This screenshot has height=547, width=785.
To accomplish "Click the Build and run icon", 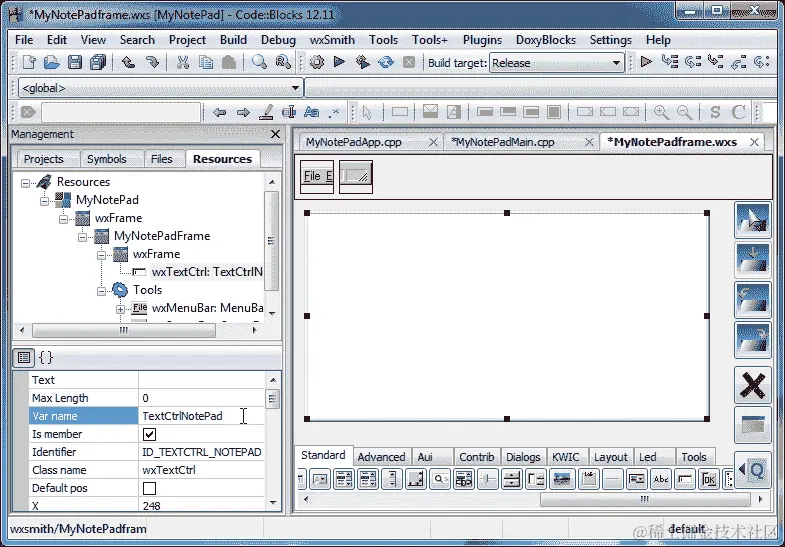I will click(x=362, y=63).
